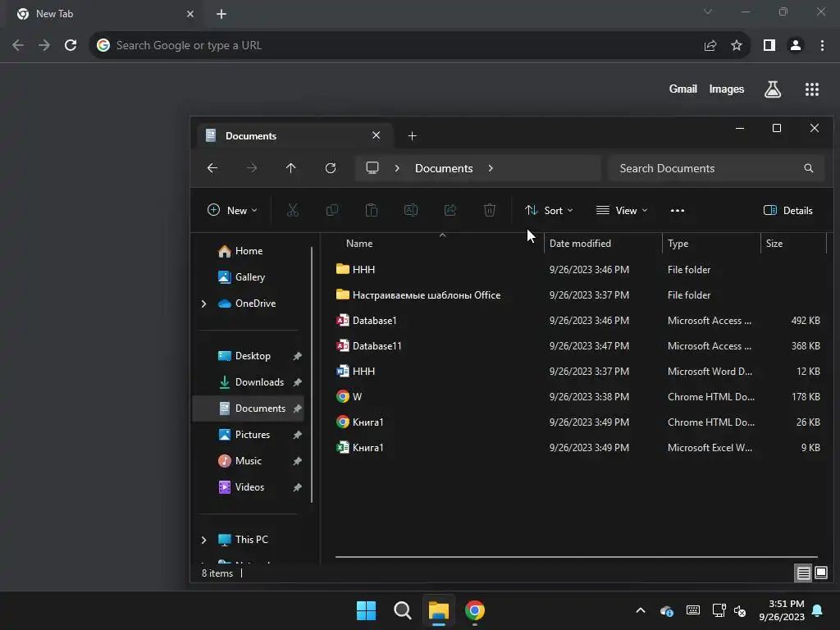Open the Images link
Screen dimensions: 840x630
click(727, 89)
